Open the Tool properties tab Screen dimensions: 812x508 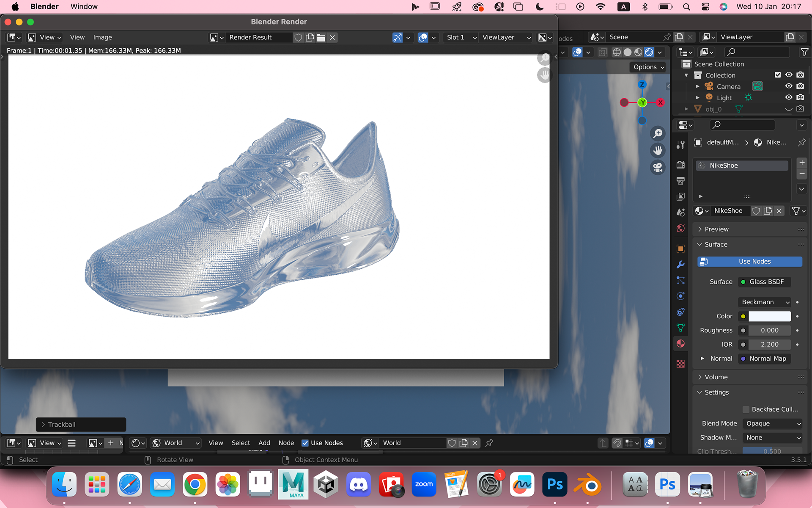[680, 145]
